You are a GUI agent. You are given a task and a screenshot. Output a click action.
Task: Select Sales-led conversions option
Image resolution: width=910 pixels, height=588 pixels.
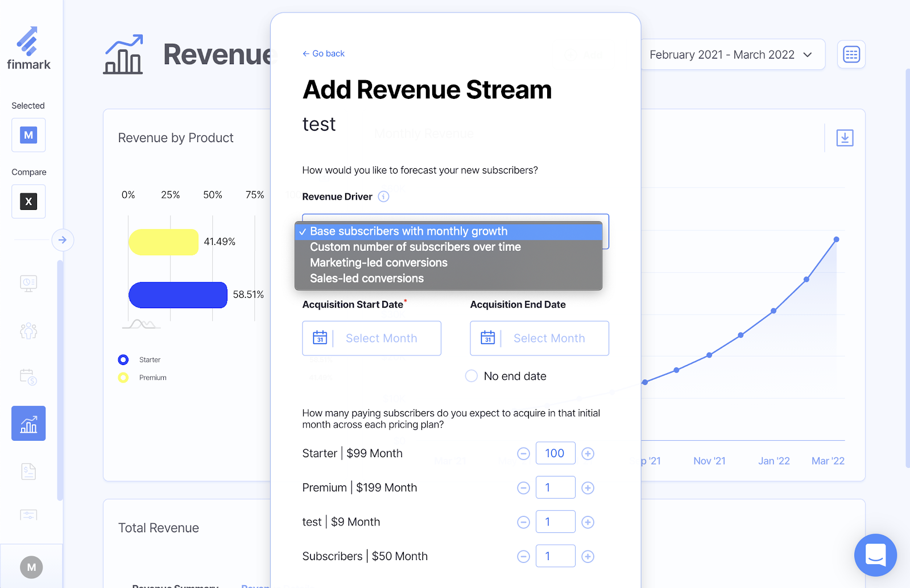coord(367,279)
